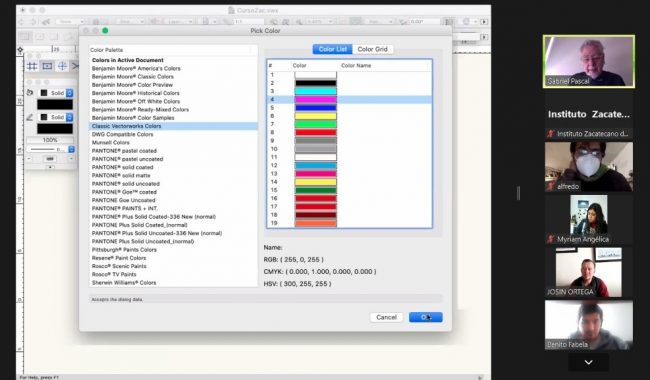
Task: Click muted microphone icon beside Myriam Angélica
Action: (551, 239)
